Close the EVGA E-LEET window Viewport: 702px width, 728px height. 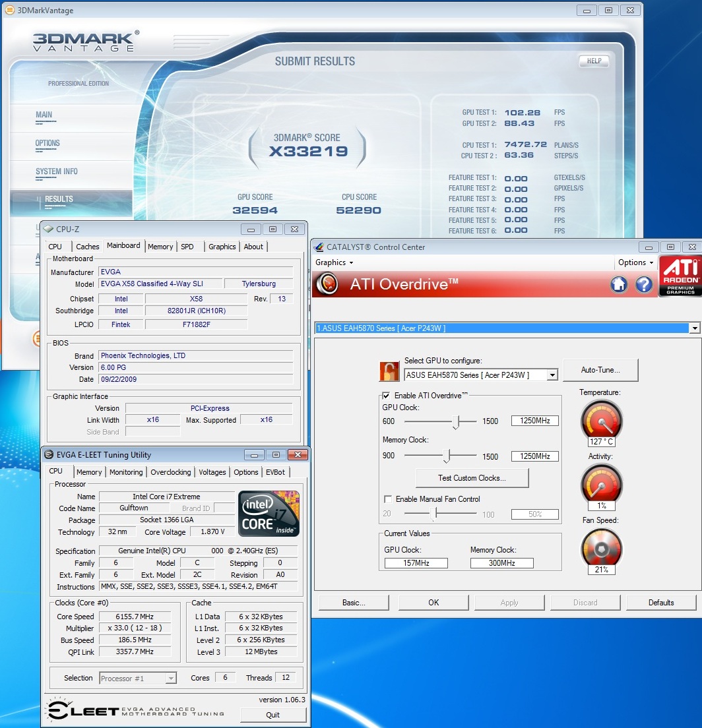(x=298, y=454)
